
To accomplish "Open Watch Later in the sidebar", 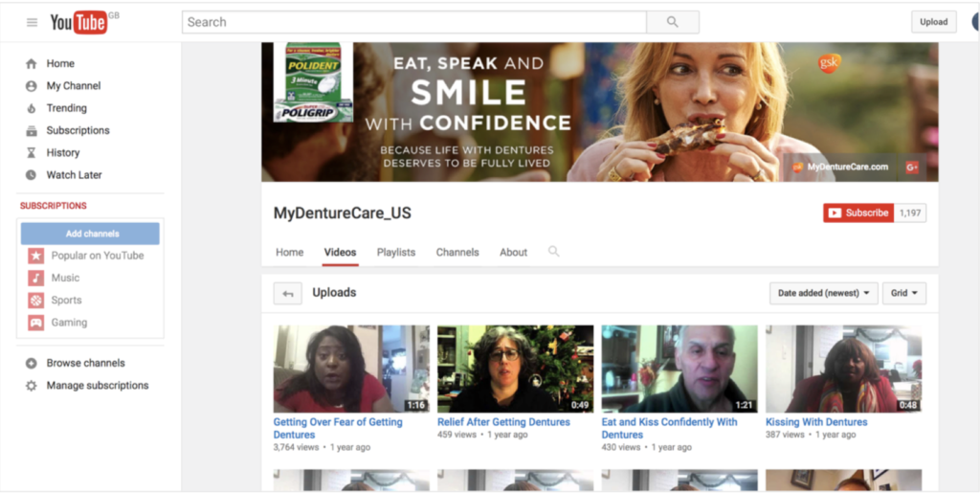I will click(x=74, y=175).
